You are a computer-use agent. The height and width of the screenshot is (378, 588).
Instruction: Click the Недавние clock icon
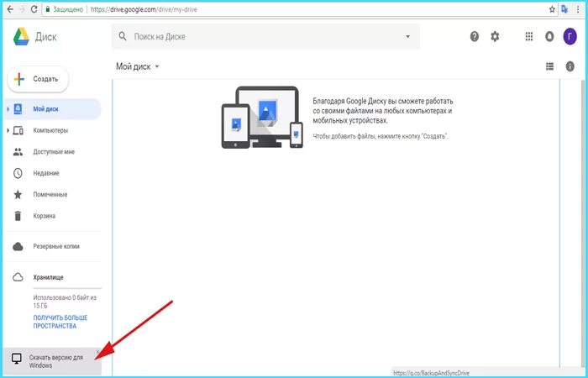point(18,173)
